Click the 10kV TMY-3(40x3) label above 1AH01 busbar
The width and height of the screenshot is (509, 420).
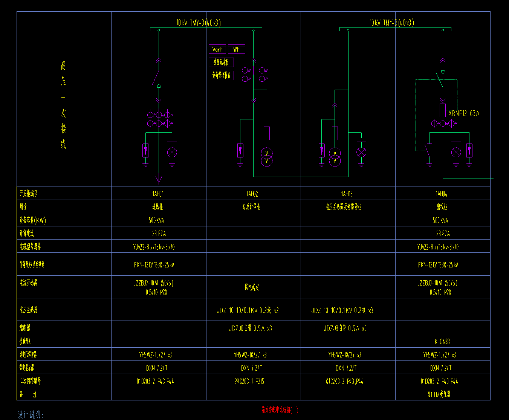pos(199,23)
